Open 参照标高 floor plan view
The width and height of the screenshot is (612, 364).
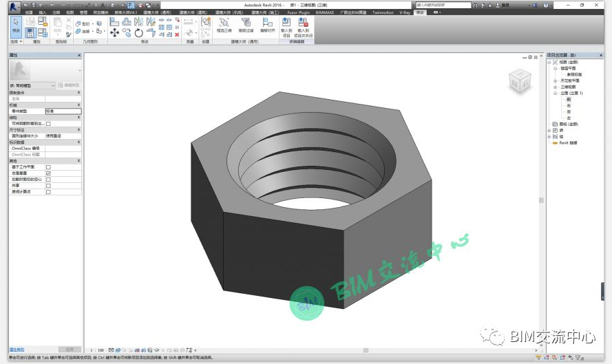pos(574,74)
